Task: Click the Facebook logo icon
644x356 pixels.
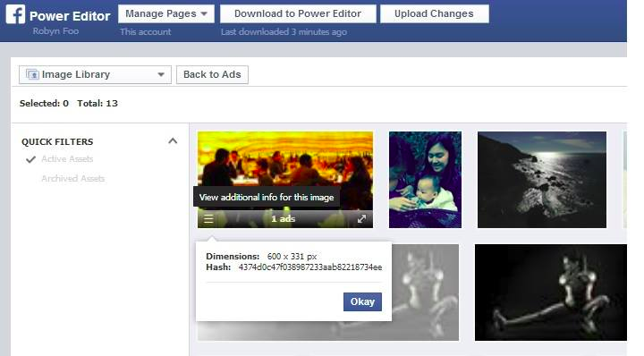Action: pyautogui.click(x=15, y=15)
